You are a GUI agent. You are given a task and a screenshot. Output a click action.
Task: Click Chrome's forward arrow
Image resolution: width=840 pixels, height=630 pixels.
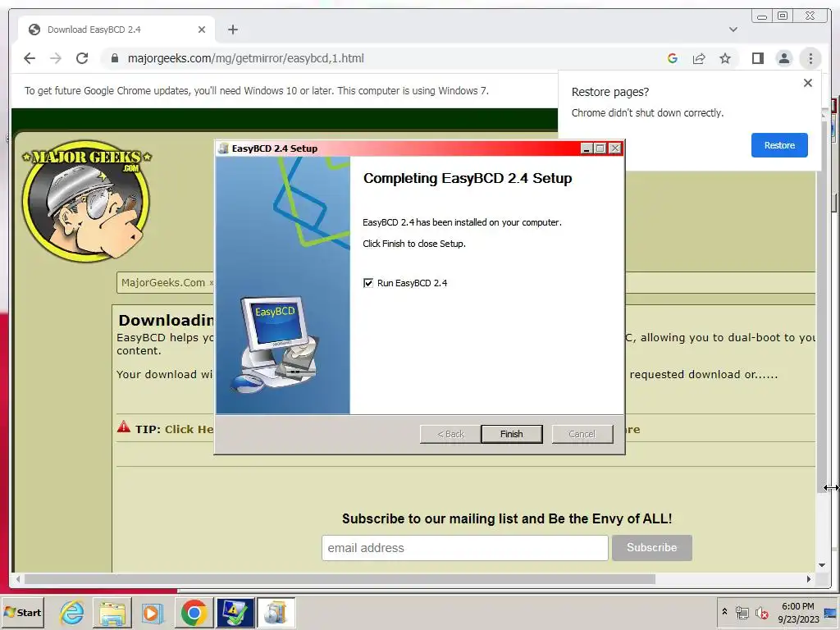(56, 58)
